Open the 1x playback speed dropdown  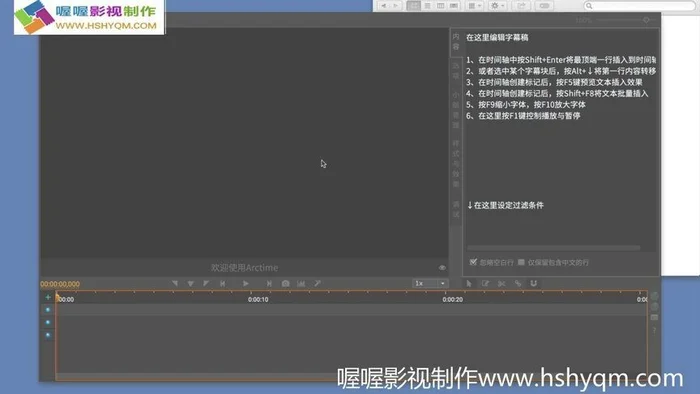pos(429,283)
